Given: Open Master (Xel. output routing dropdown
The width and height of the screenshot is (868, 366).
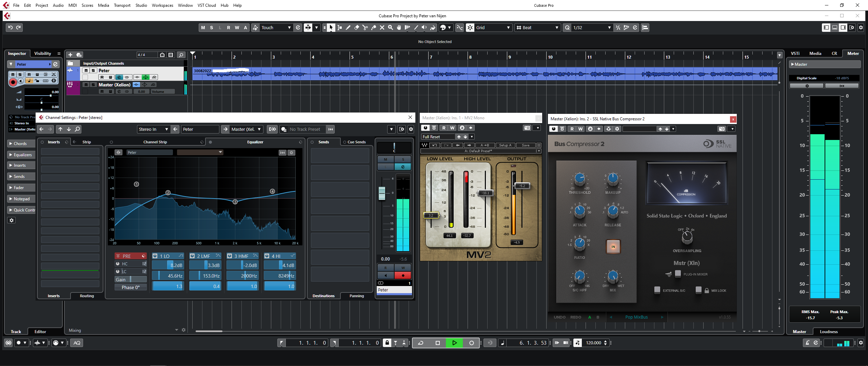Looking at the screenshot, I should coord(246,129).
